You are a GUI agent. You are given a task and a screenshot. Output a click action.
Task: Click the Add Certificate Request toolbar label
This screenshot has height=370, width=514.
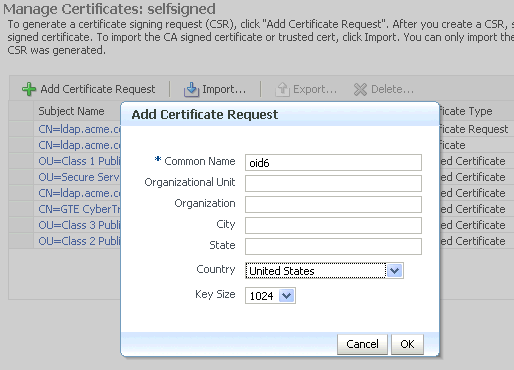pos(98,89)
